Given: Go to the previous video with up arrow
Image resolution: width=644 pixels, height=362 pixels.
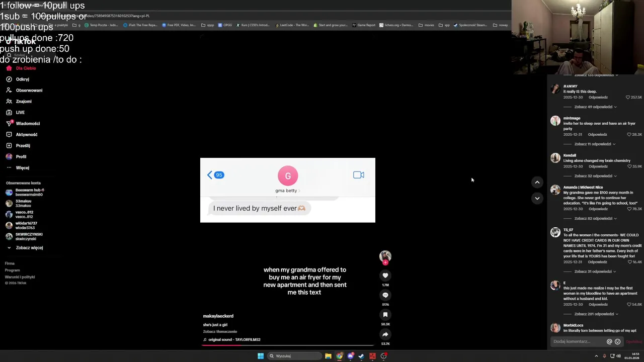Looking at the screenshot, I should pyautogui.click(x=537, y=183).
